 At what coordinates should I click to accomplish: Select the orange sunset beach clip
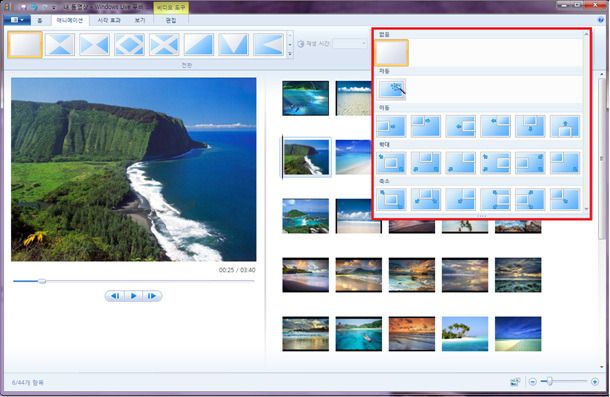412,334
